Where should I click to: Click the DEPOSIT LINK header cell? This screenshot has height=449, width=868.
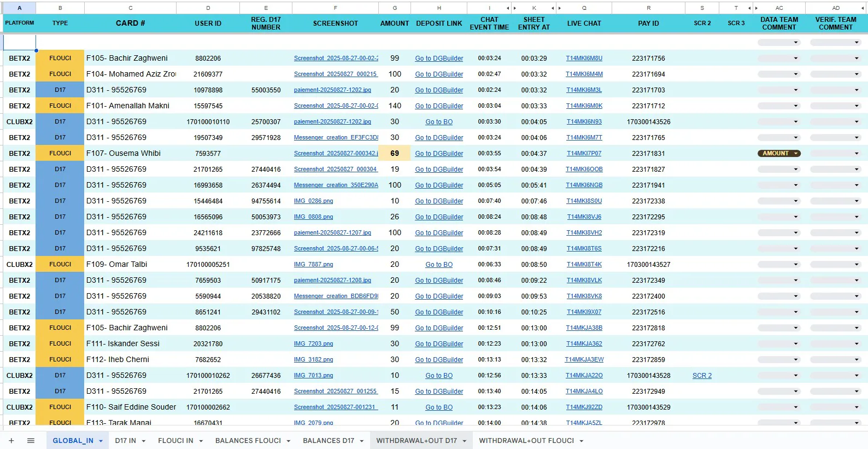pos(439,24)
